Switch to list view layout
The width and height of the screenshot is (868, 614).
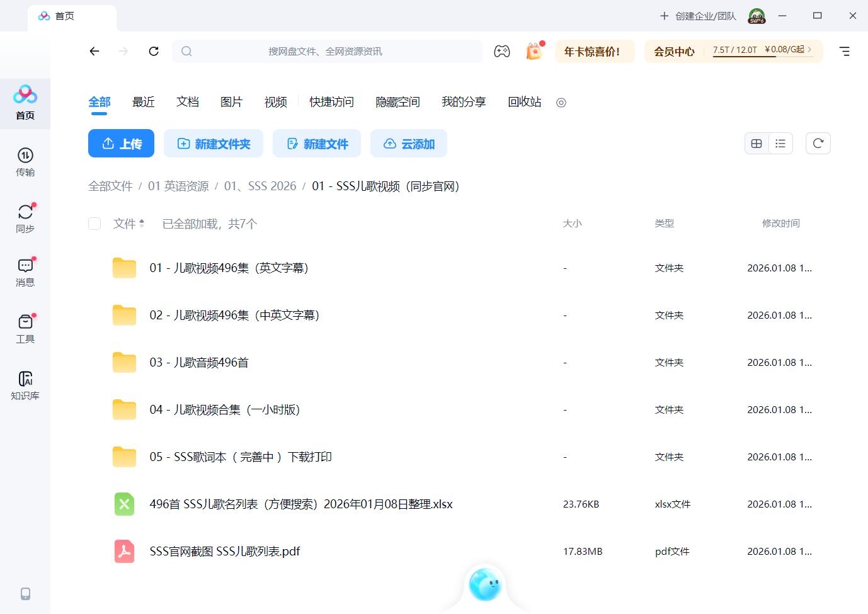click(780, 143)
